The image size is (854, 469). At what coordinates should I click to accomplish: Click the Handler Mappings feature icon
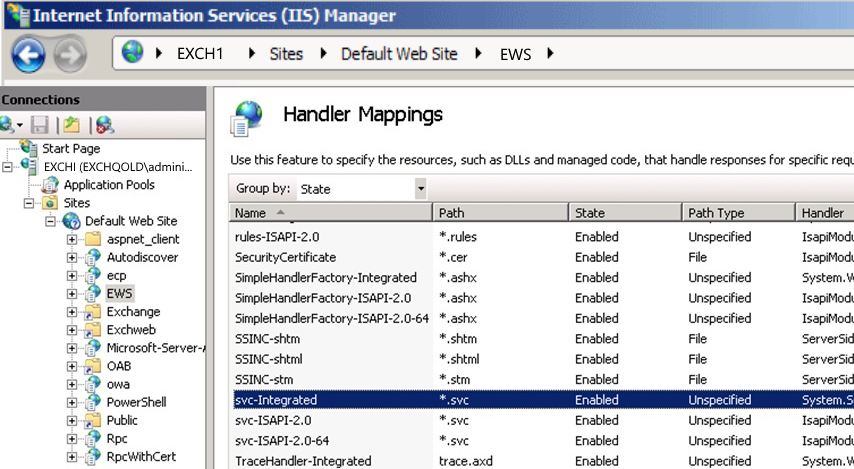(247, 118)
